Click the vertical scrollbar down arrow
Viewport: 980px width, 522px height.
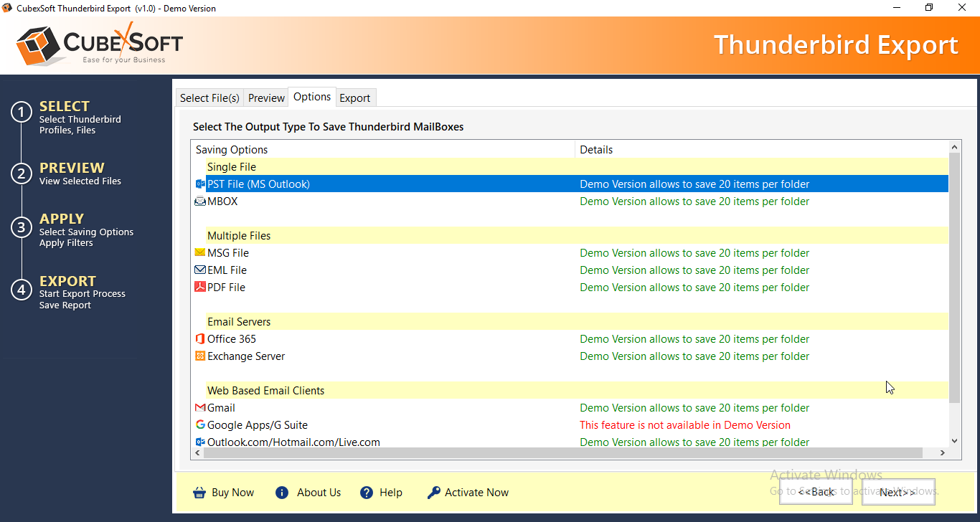(x=954, y=441)
